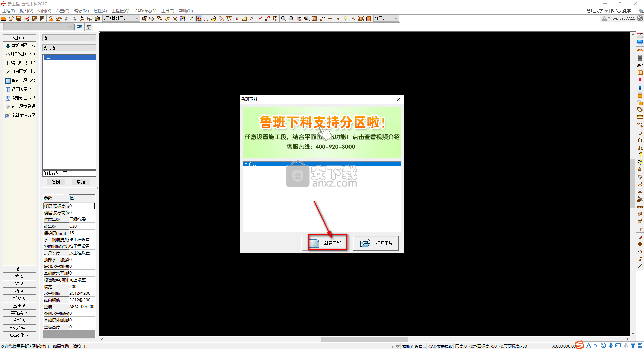Open the 墙 component type dropdown
The width and height of the screenshot is (644, 349).
coord(69,38)
